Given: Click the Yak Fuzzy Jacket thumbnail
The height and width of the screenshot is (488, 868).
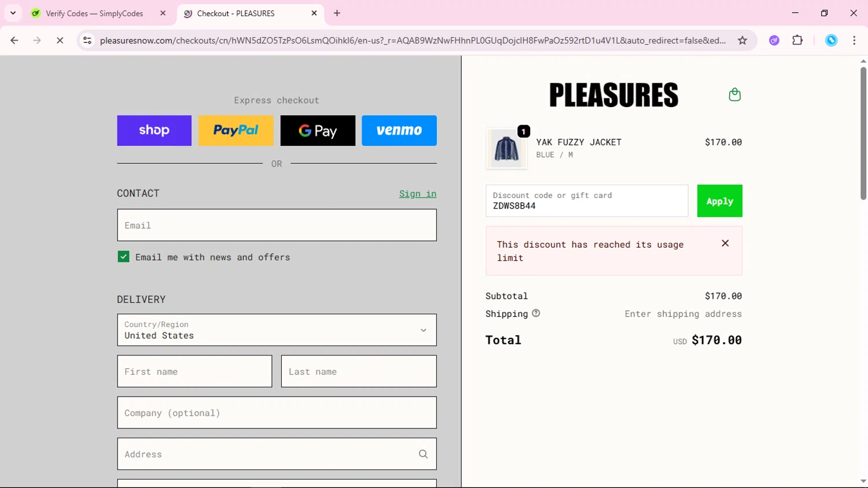Looking at the screenshot, I should click(x=506, y=149).
